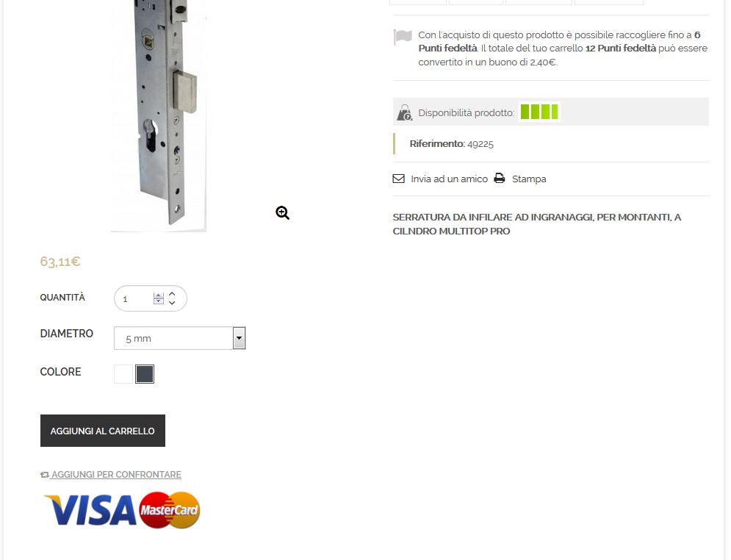Click the Diametro dropdown arrow button

click(x=239, y=338)
